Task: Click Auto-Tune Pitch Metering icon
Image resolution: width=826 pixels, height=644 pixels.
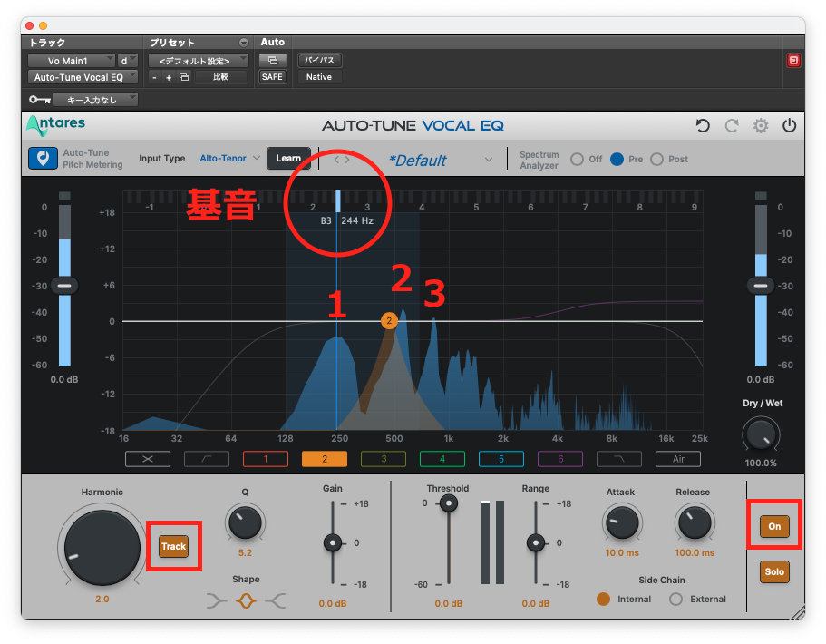Action: click(x=39, y=159)
